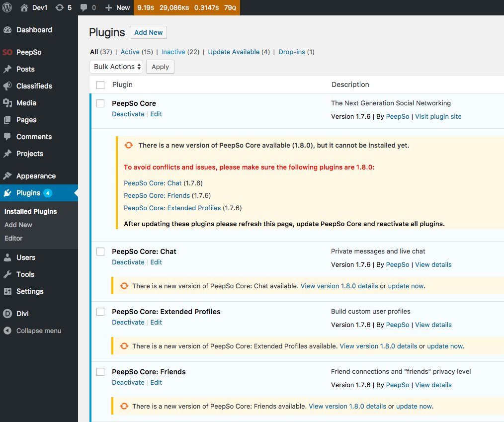
Task: Click the update icon in the Friends plugin notice
Action: click(124, 406)
